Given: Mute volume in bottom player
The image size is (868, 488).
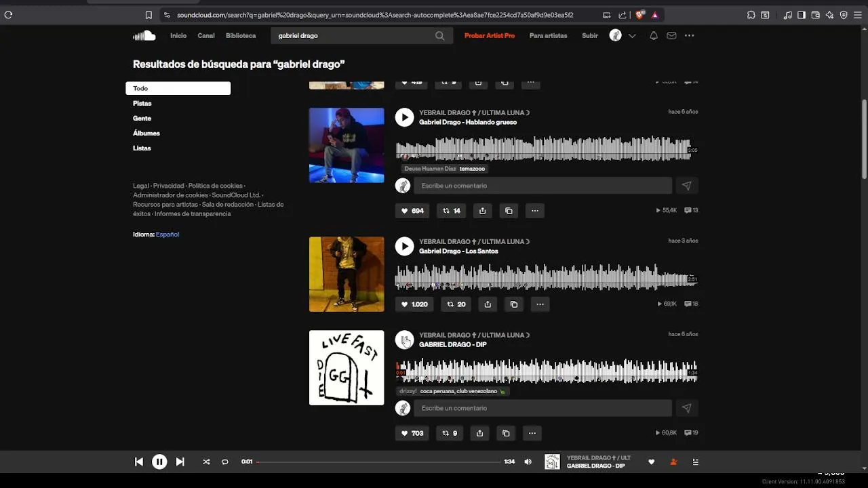Looking at the screenshot, I should tap(528, 462).
